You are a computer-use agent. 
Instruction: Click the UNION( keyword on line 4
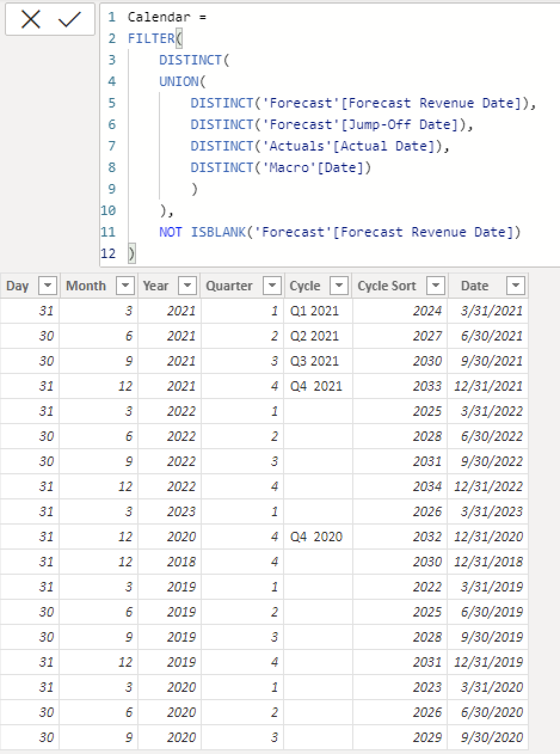point(182,82)
